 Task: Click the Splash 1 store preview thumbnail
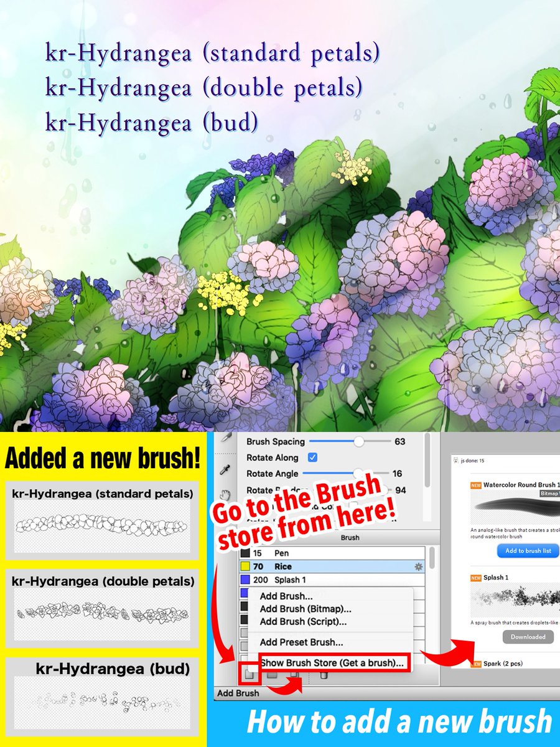point(515,601)
